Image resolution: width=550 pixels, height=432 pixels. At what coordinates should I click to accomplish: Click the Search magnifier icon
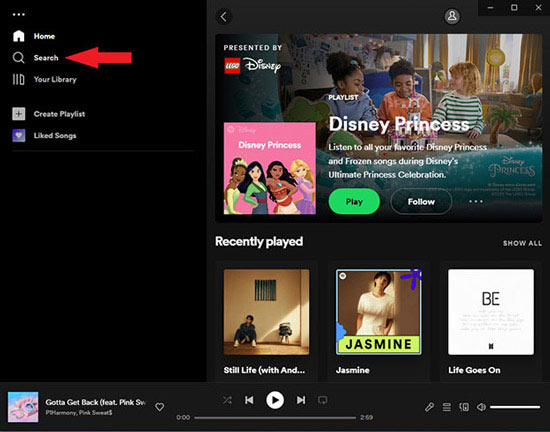coord(19,58)
